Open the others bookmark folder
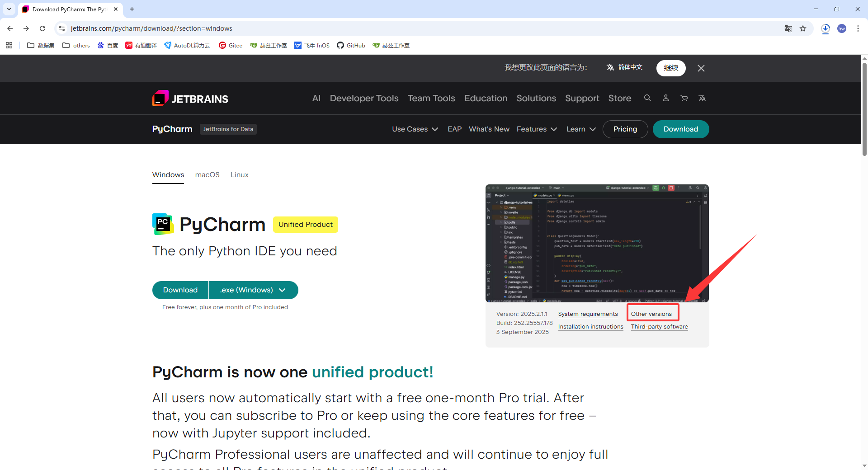This screenshot has width=868, height=470. (76, 45)
